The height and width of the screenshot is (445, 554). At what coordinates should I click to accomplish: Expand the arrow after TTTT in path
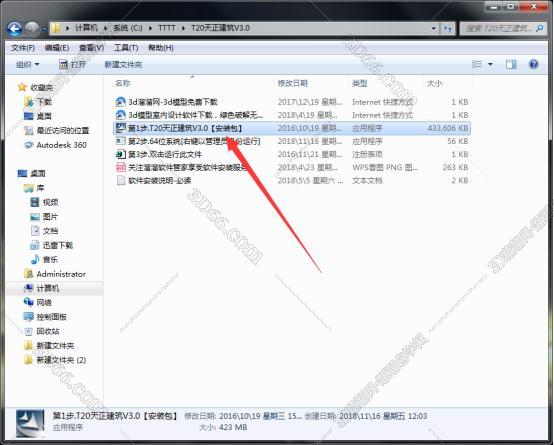coord(183,28)
